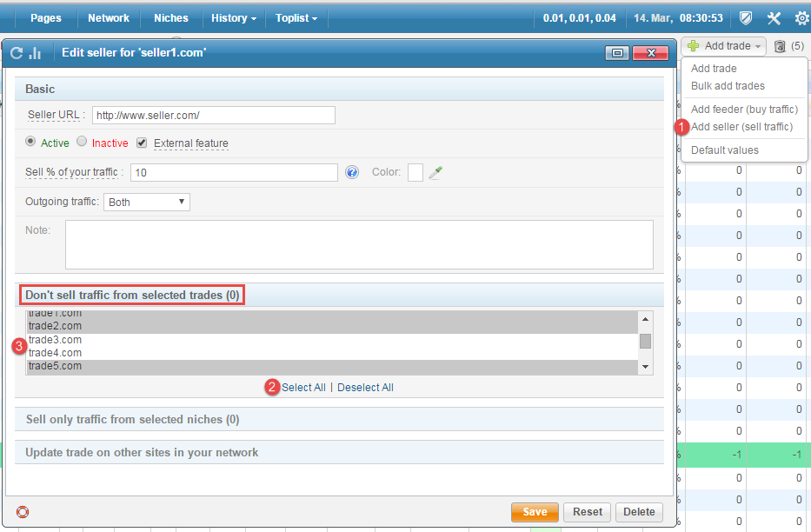The image size is (811, 532).
Task: Open the History dropdown menu
Action: (x=233, y=17)
